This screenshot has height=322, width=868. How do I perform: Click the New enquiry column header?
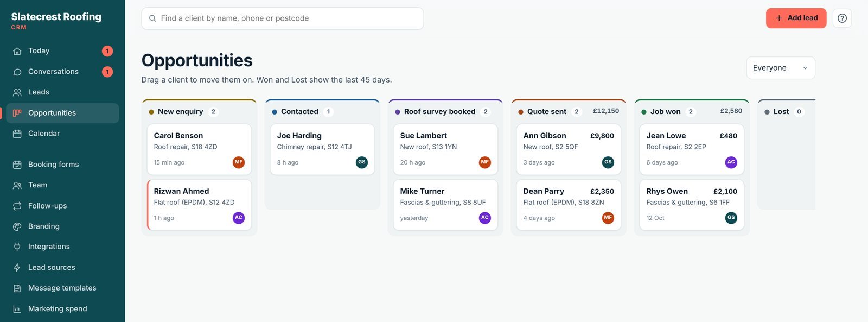pos(199,111)
